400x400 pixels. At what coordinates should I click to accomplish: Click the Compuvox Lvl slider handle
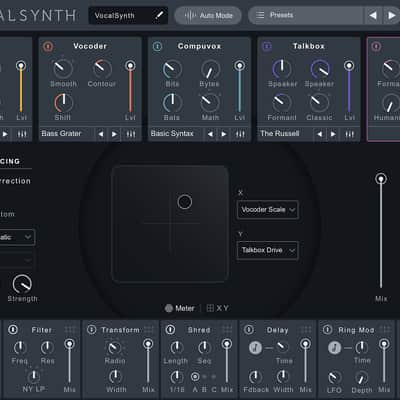239,65
